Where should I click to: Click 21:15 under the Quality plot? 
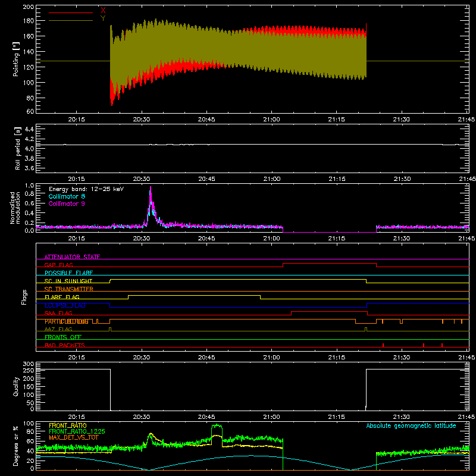pos(337,417)
